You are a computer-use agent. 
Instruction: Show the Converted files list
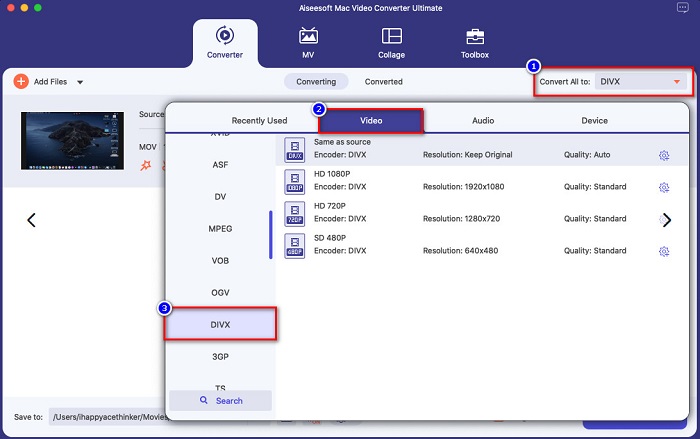[x=383, y=82]
